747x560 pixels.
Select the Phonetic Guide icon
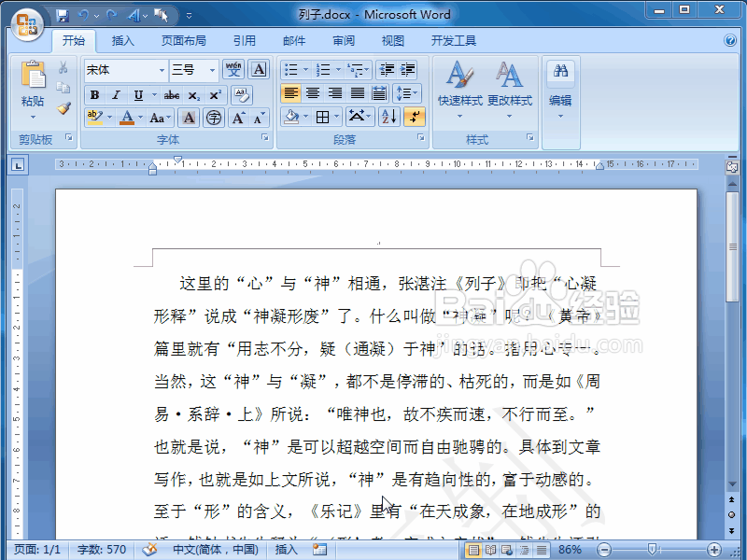click(x=233, y=69)
